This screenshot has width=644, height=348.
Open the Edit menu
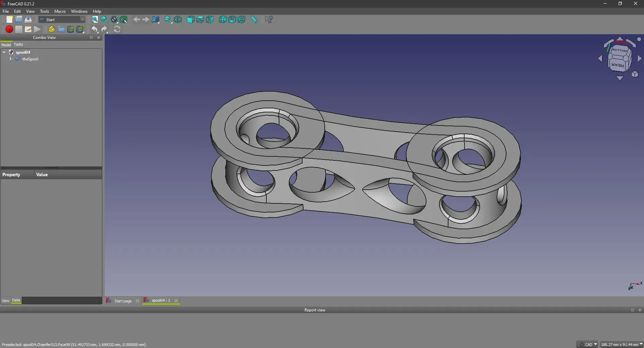coord(17,11)
